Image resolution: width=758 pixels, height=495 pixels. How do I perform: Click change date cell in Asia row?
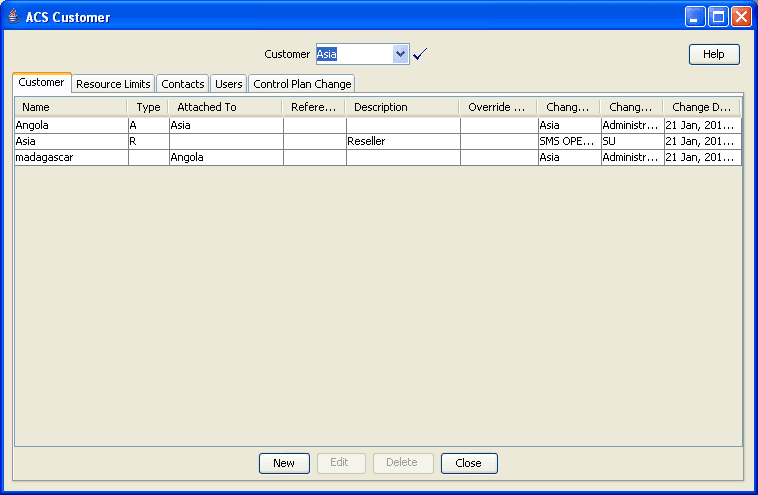[702, 141]
